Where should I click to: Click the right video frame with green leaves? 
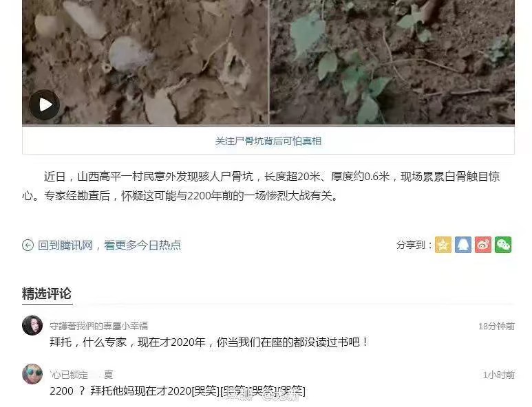pyautogui.click(x=392, y=63)
